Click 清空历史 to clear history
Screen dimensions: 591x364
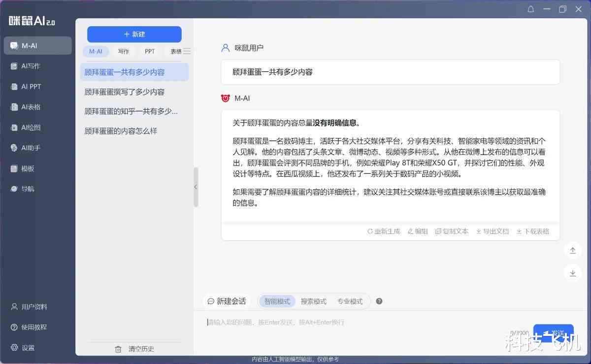(134, 349)
